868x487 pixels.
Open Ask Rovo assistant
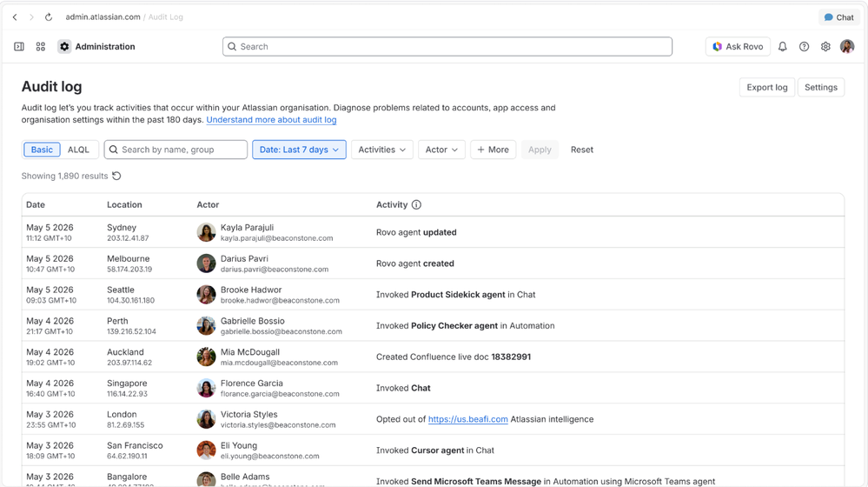738,47
